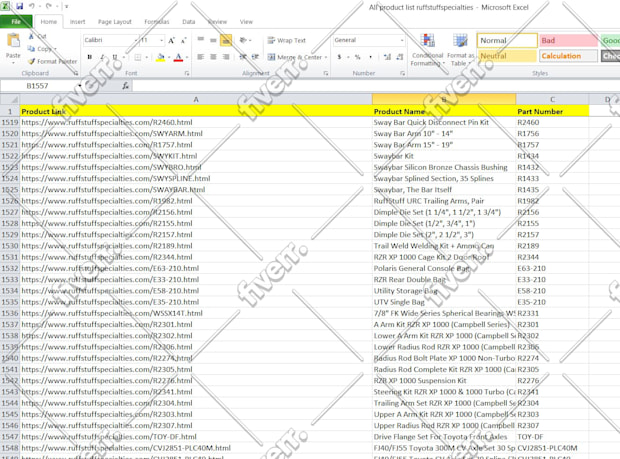This screenshot has height=459, width=620.
Task: Open Format as Table gallery
Action: (x=460, y=50)
